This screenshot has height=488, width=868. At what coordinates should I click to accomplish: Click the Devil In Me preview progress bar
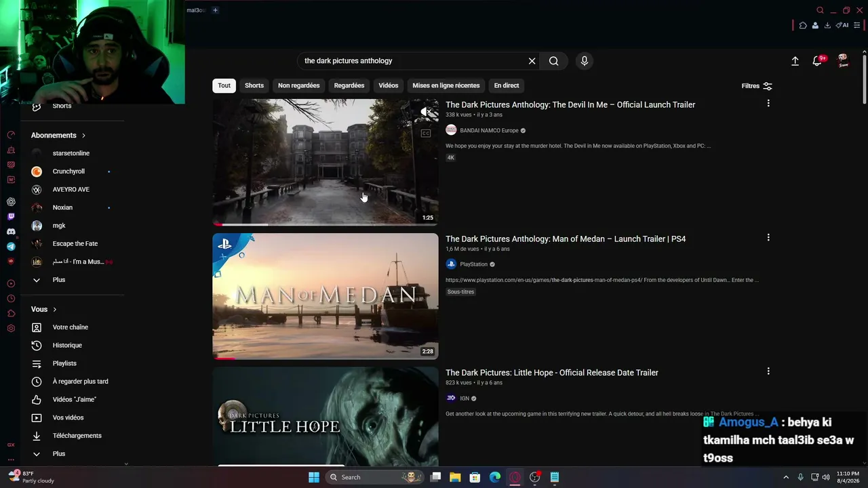coord(325,224)
